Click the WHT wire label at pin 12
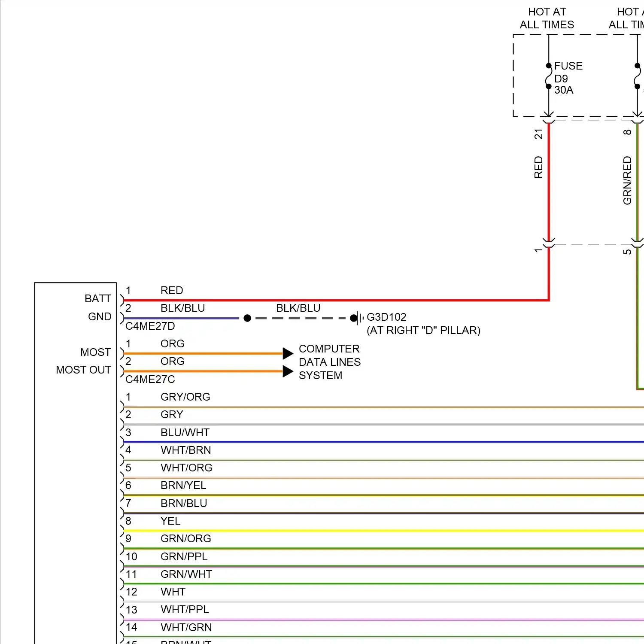This screenshot has height=644, width=644. 173,592
